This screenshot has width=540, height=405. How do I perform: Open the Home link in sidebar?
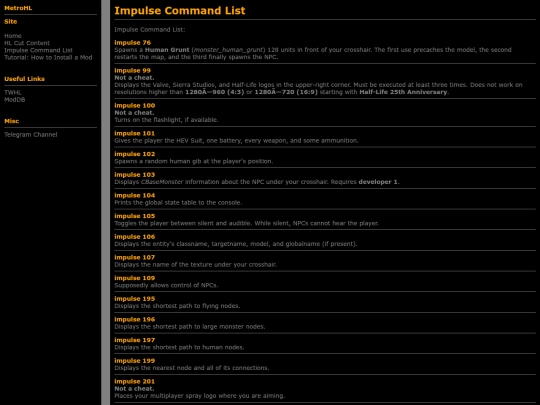click(x=13, y=36)
